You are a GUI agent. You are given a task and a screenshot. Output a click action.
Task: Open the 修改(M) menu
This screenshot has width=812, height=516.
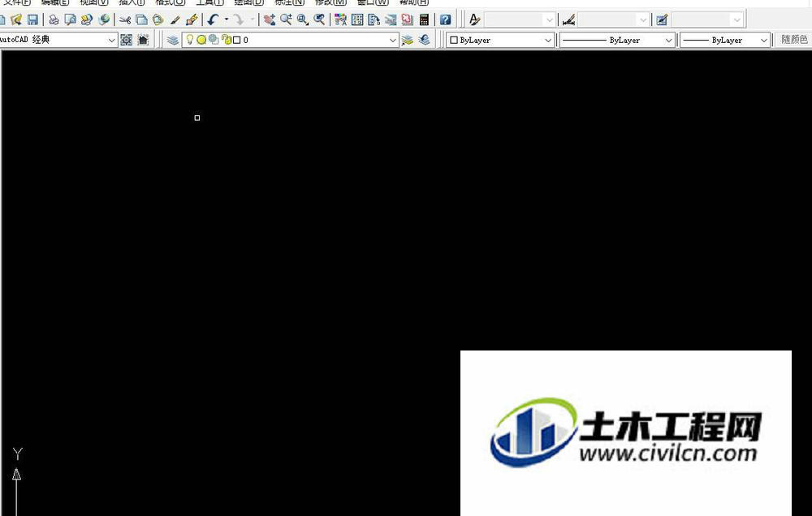[x=330, y=2]
